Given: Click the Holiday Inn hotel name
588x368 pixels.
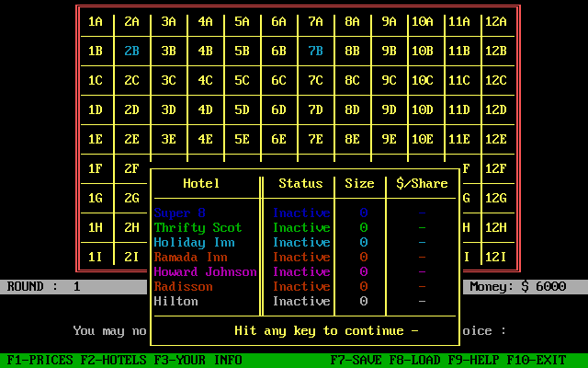Looking at the screenshot, I should click(194, 242).
